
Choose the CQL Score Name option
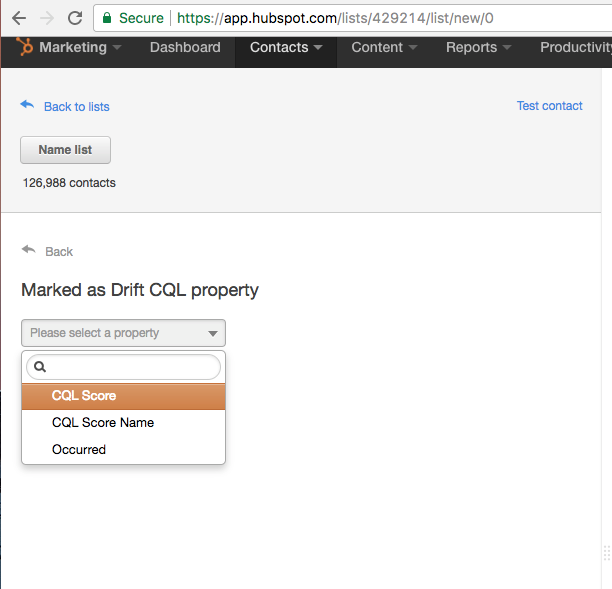coord(123,423)
